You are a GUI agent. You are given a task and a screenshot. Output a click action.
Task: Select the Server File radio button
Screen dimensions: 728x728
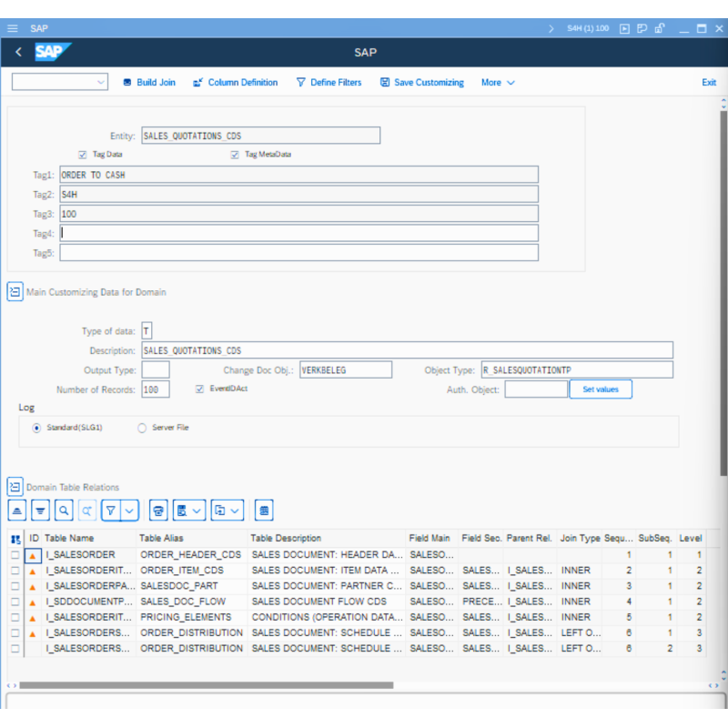tap(142, 428)
